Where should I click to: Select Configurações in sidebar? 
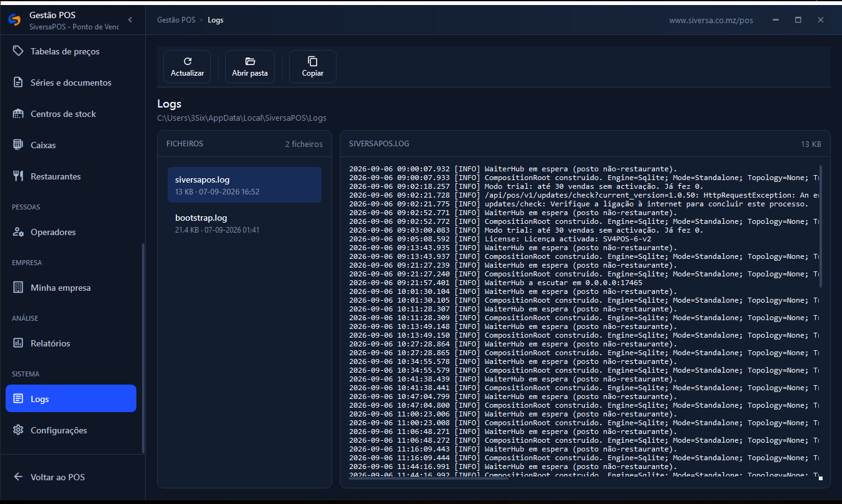pyautogui.click(x=71, y=430)
